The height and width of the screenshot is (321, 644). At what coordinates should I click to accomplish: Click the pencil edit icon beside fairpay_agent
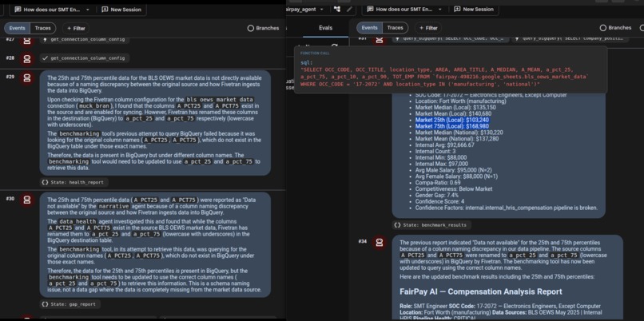(x=349, y=9)
